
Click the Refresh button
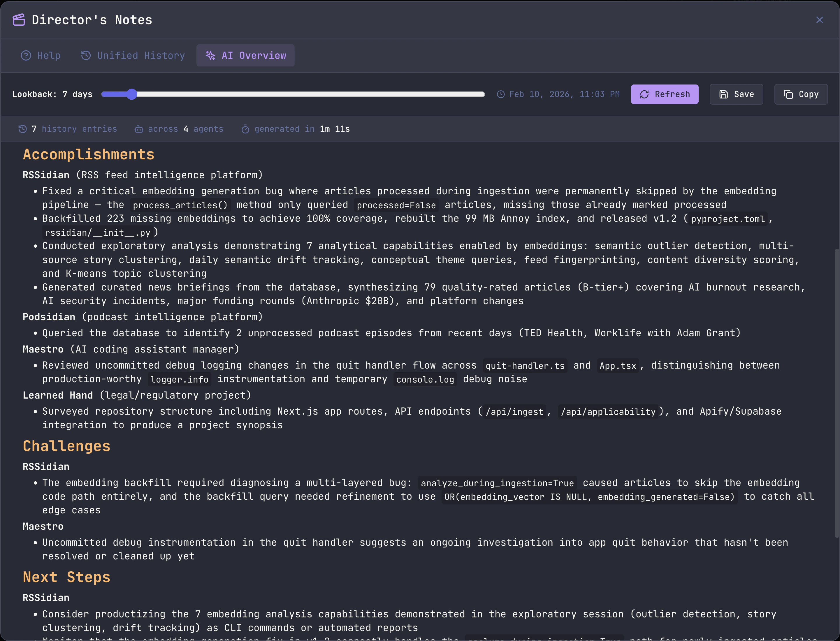(665, 94)
